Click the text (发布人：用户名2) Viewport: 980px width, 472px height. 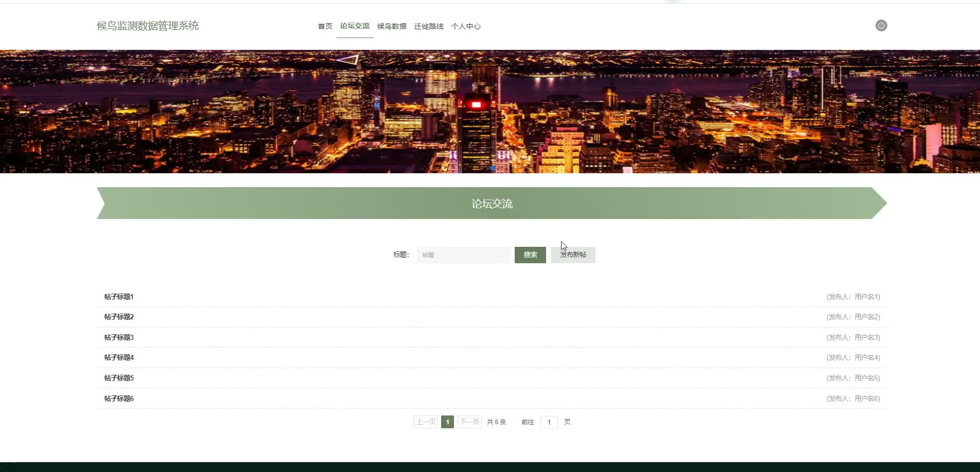pyautogui.click(x=853, y=317)
